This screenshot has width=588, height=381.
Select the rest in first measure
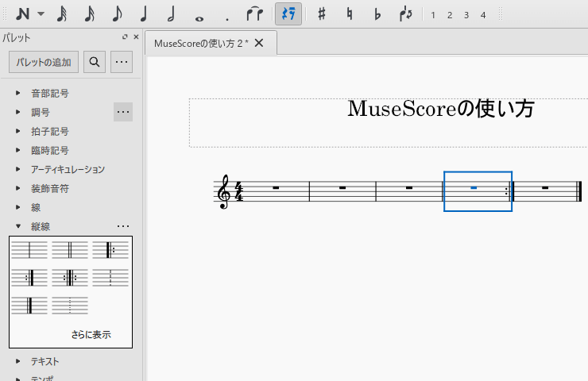276,187
